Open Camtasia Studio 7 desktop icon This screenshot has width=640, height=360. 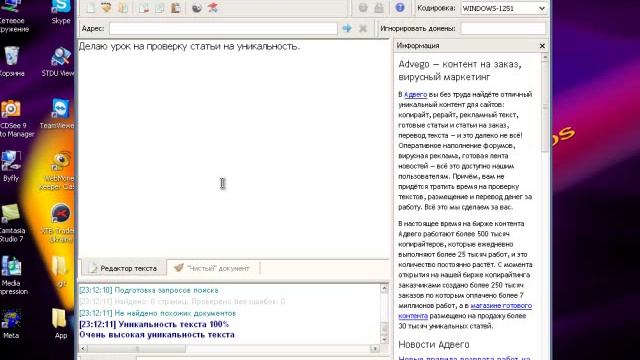click(11, 223)
